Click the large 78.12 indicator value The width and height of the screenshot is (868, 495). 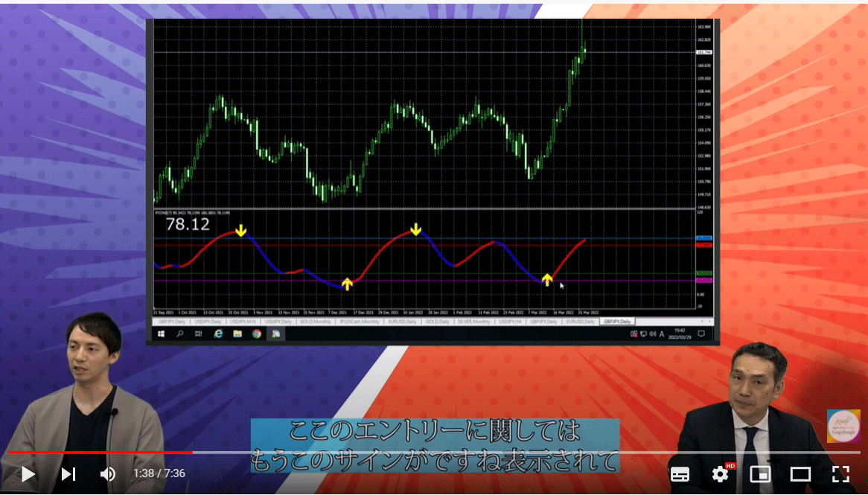pos(188,225)
